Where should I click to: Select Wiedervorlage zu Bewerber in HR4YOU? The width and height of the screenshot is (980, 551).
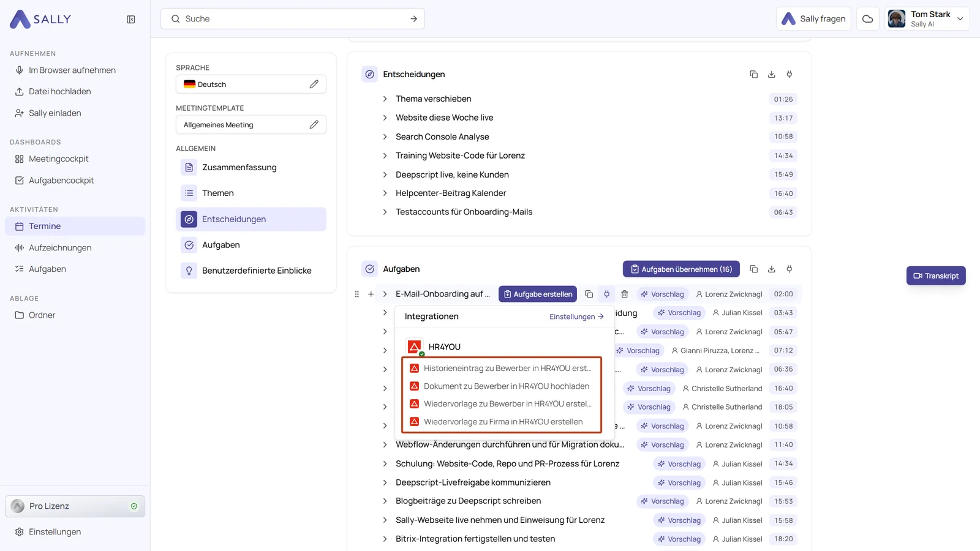(501, 404)
